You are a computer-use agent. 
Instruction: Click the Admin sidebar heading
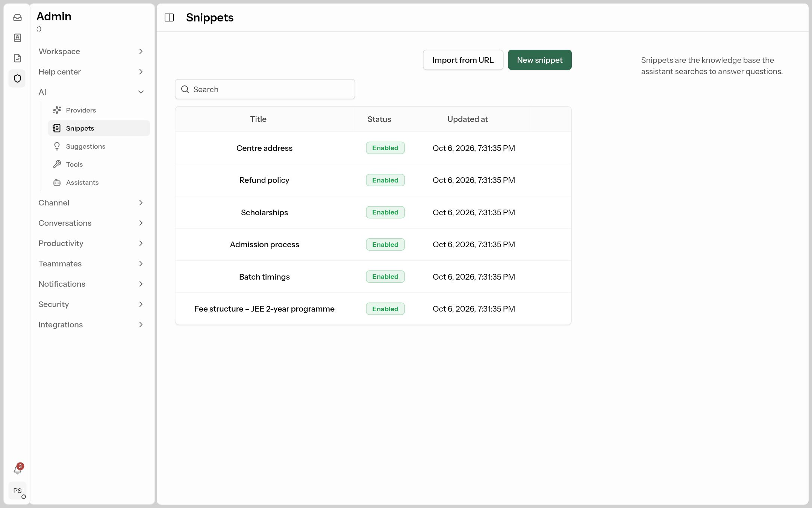click(54, 17)
